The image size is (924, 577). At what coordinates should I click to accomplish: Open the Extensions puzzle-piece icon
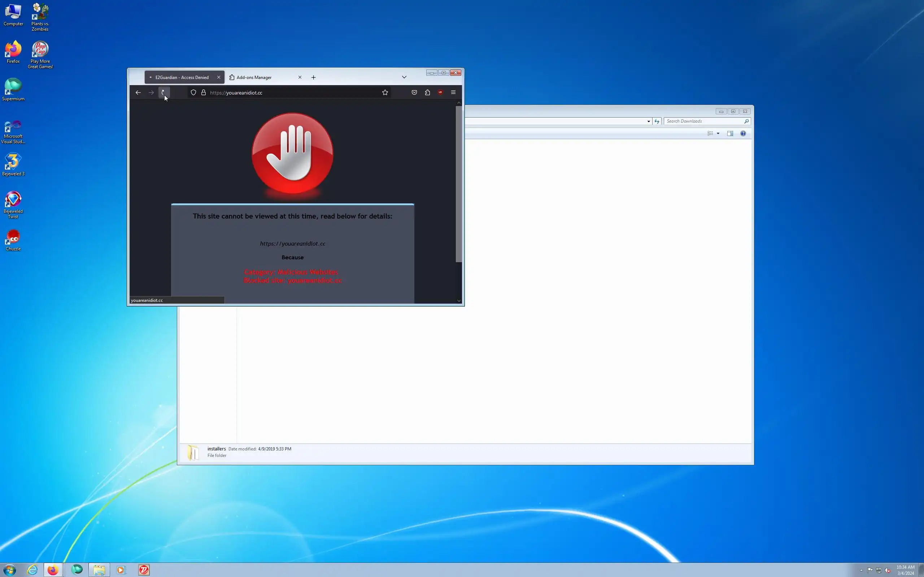click(x=427, y=92)
